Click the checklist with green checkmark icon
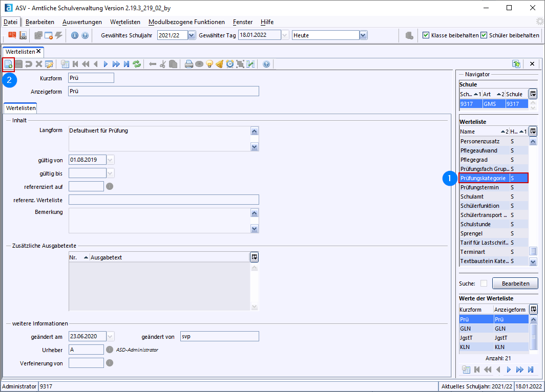545x392 pixels. pyautogui.click(x=250, y=64)
